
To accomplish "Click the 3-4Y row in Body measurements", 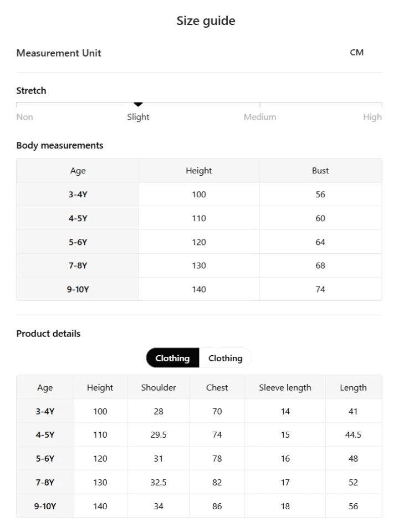I will [x=199, y=195].
